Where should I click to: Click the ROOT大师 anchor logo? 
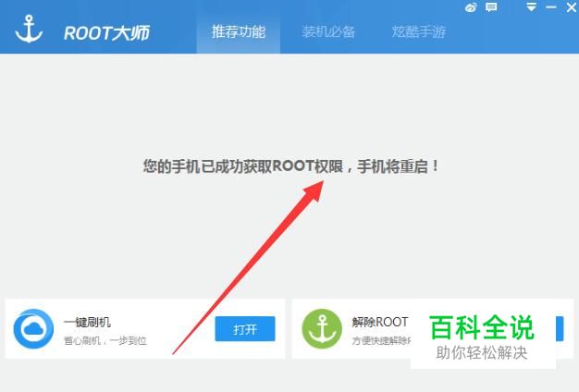pyautogui.click(x=29, y=30)
